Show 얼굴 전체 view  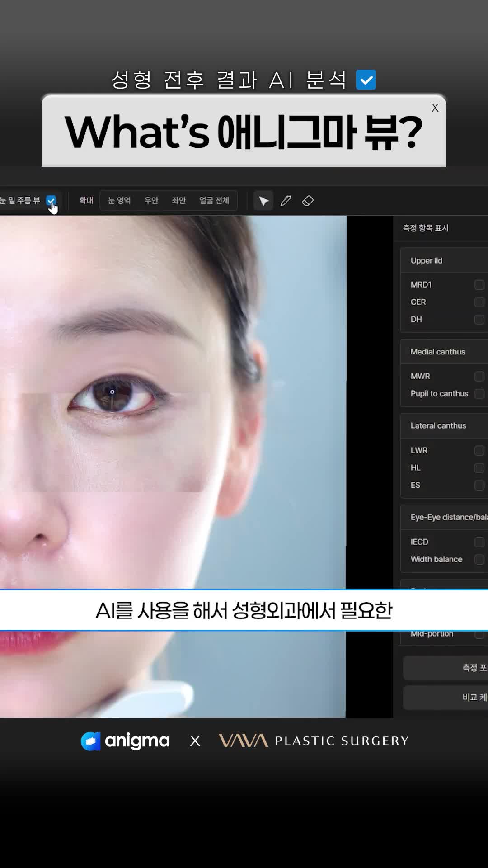pos(214,200)
